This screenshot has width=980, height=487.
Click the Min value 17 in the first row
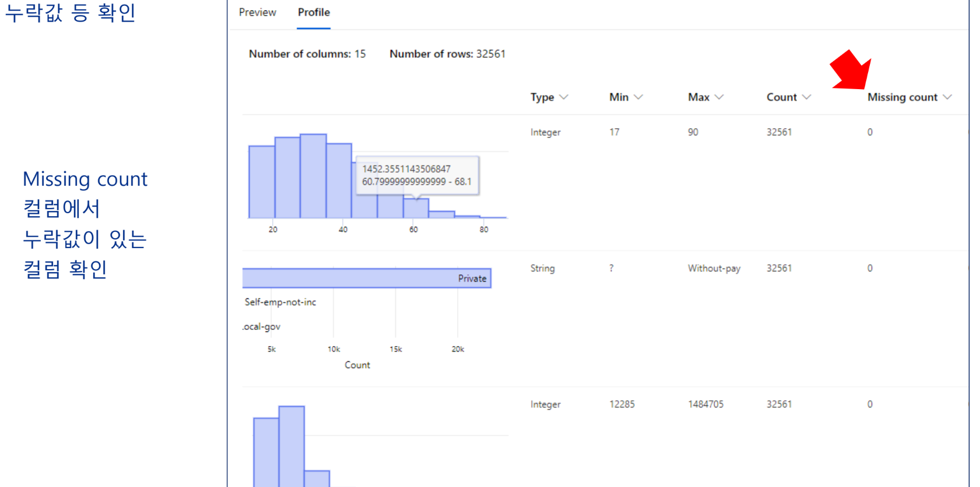click(614, 132)
